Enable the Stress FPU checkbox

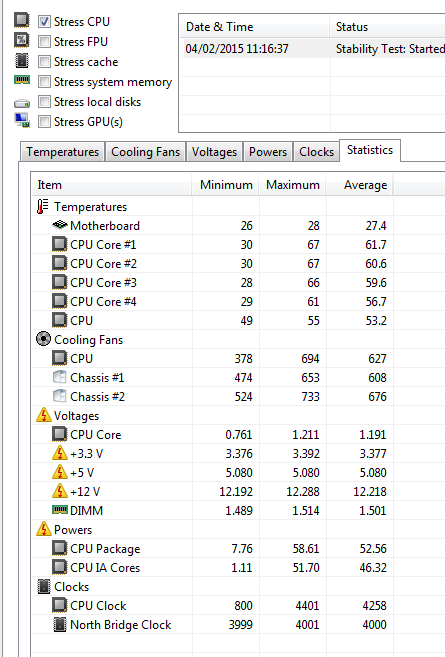coord(44,41)
